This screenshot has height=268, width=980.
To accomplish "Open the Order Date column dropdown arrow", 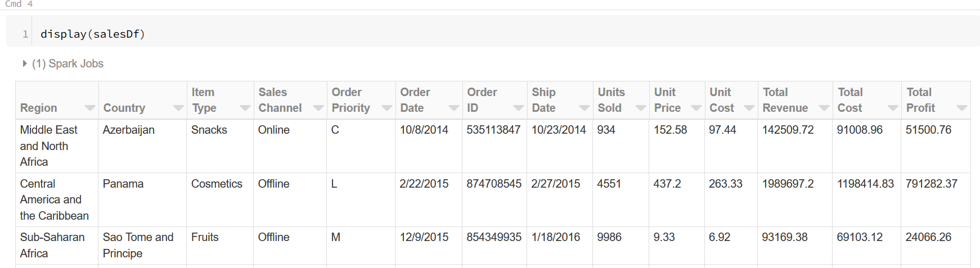I will [454, 108].
